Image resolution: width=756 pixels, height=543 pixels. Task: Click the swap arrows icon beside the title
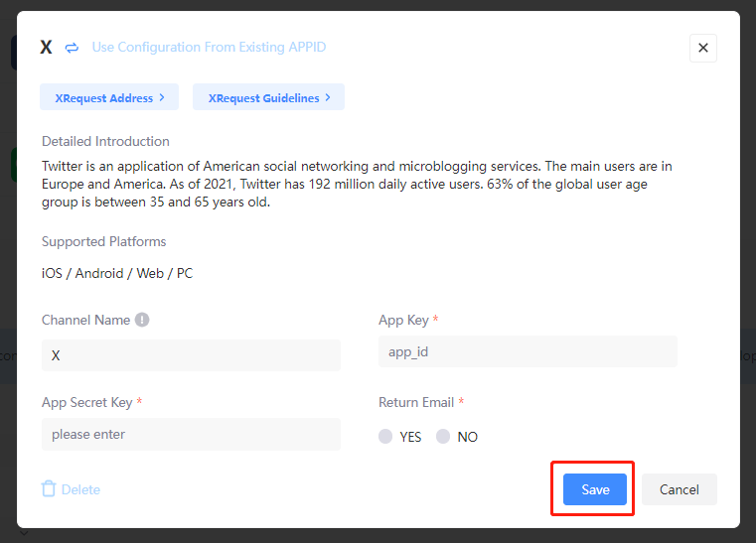pos(72,48)
